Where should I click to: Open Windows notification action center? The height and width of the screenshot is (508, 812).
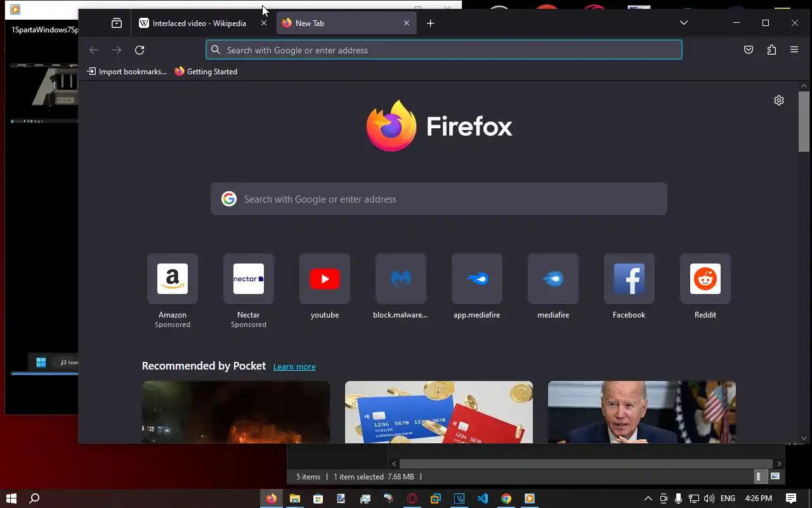(x=791, y=498)
